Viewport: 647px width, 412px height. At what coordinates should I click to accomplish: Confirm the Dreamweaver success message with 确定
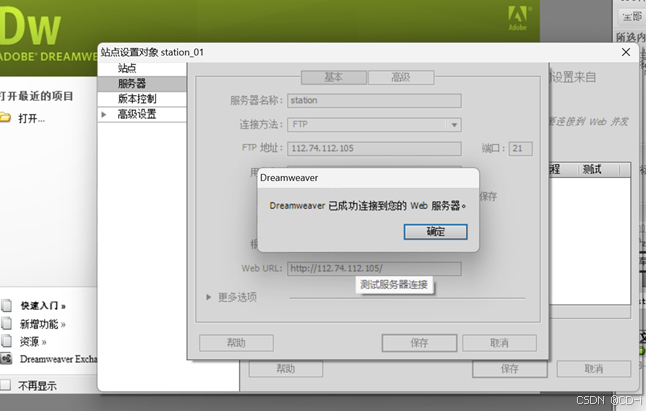tap(435, 232)
